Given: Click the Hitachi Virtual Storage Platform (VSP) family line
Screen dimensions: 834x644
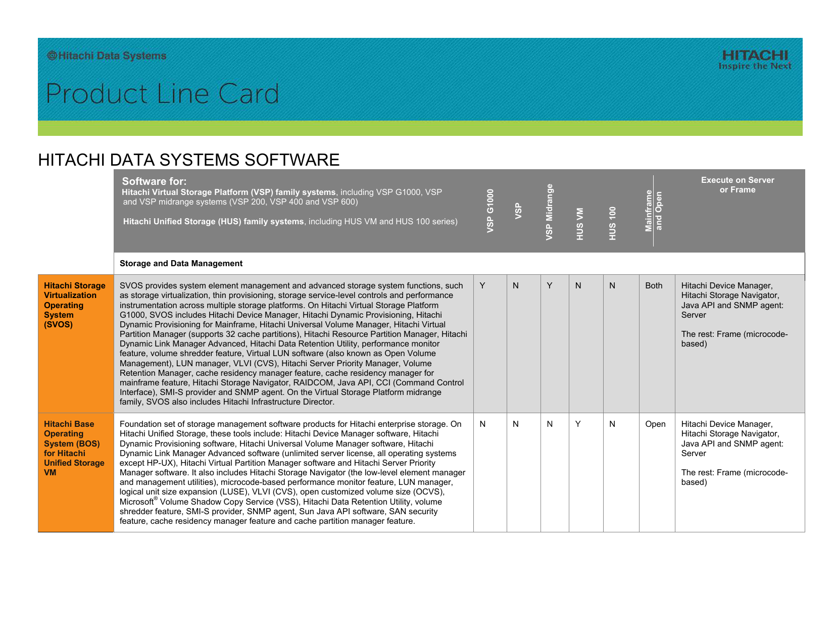Looking at the screenshot, I should point(282,197).
